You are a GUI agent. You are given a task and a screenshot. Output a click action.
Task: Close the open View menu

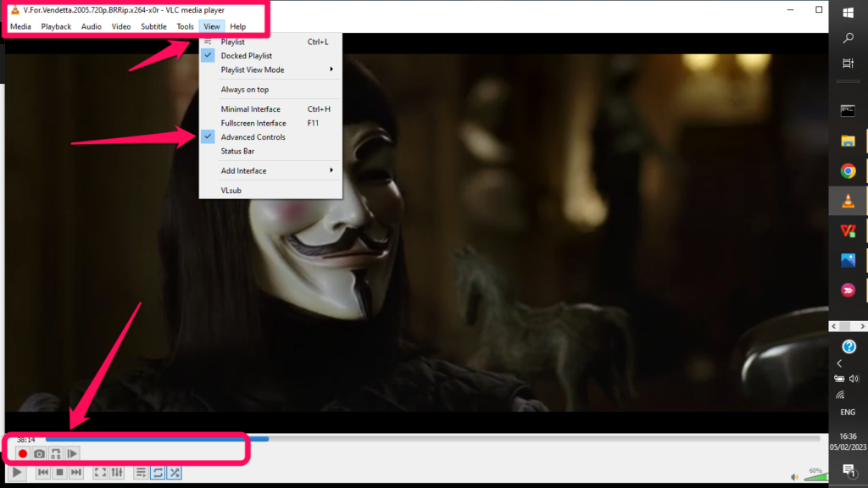[211, 26]
